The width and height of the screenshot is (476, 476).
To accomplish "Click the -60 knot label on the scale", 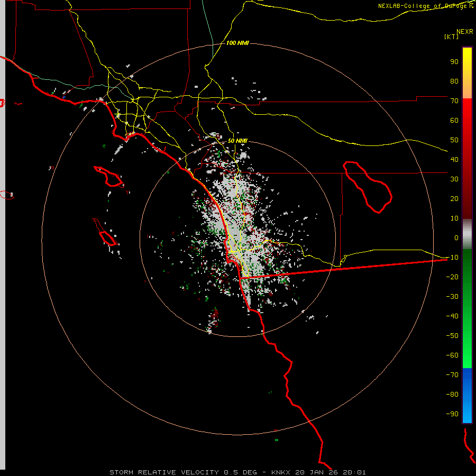I will pyautogui.click(x=452, y=355).
